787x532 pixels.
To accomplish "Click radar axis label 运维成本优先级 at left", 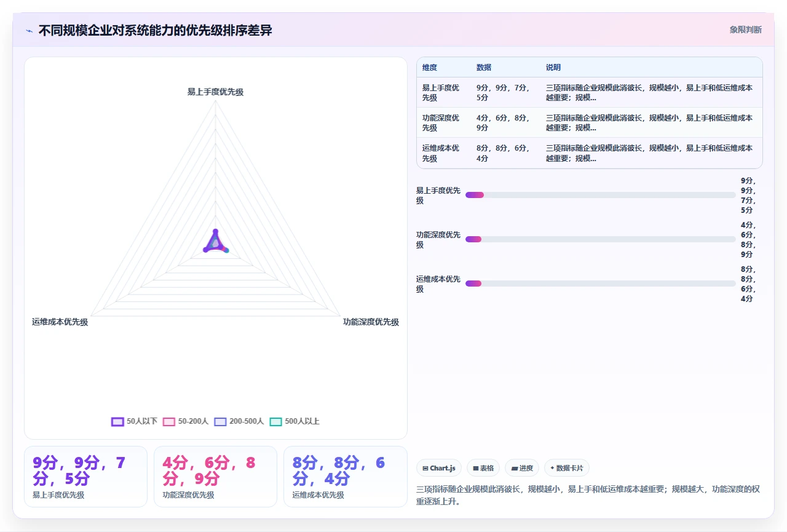I will click(x=60, y=322).
